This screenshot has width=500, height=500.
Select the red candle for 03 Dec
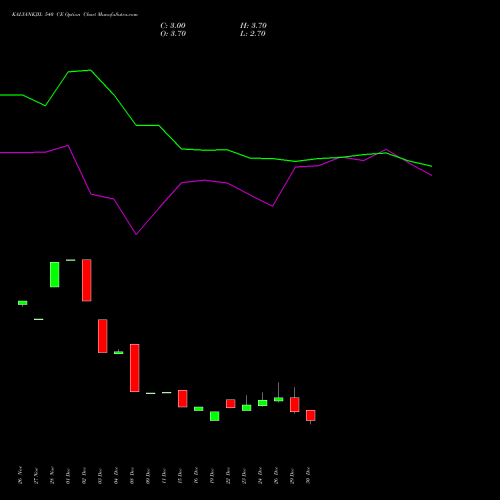103,336
